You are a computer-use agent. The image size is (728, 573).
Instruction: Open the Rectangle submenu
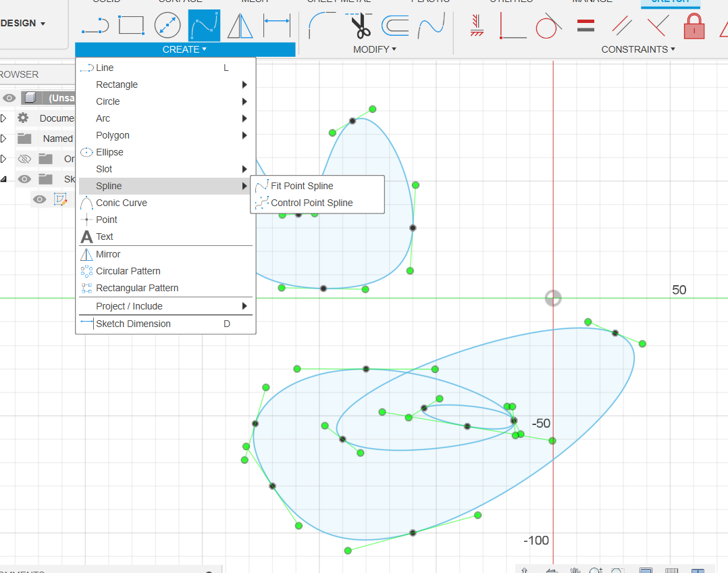point(165,84)
